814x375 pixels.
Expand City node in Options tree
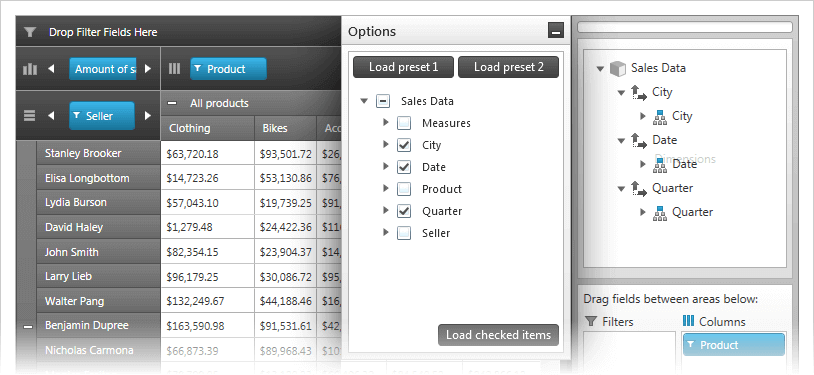(385, 144)
